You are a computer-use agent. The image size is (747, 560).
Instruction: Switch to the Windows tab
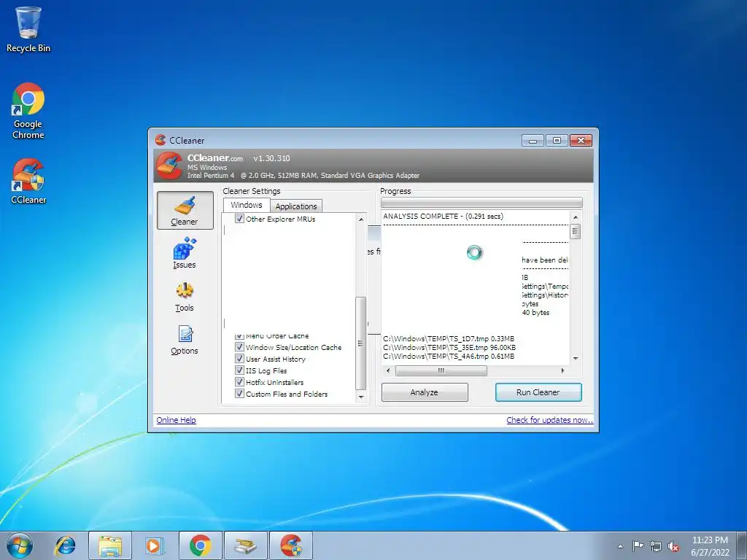(247, 205)
